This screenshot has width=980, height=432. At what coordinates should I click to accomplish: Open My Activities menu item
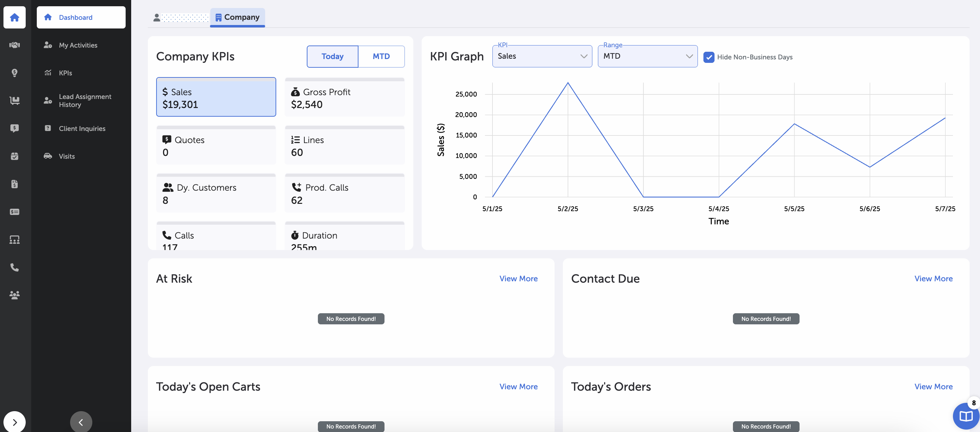click(78, 45)
